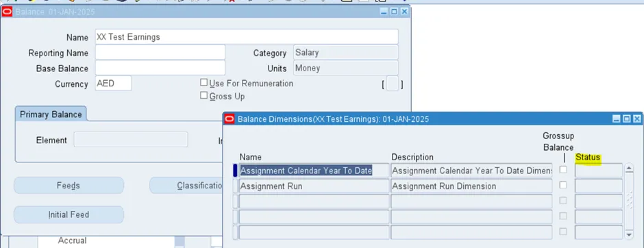Click the Element field in Primary Balance
The image size is (644, 248).
[x=131, y=140]
